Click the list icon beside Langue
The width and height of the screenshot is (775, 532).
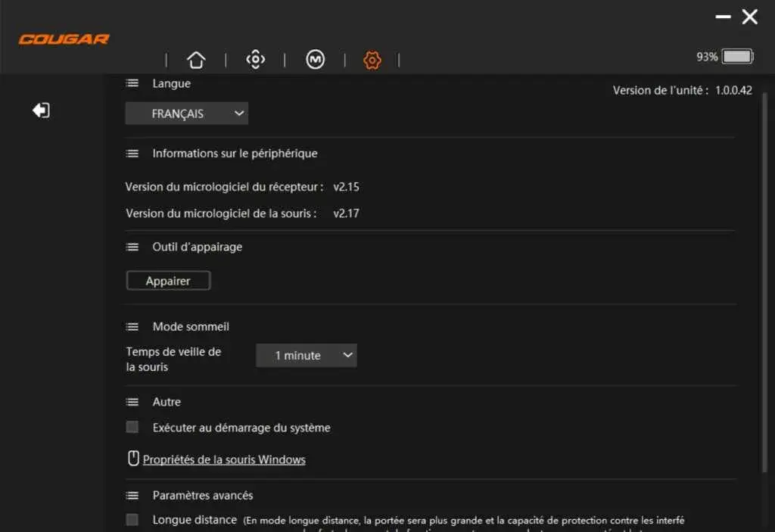pyautogui.click(x=132, y=83)
